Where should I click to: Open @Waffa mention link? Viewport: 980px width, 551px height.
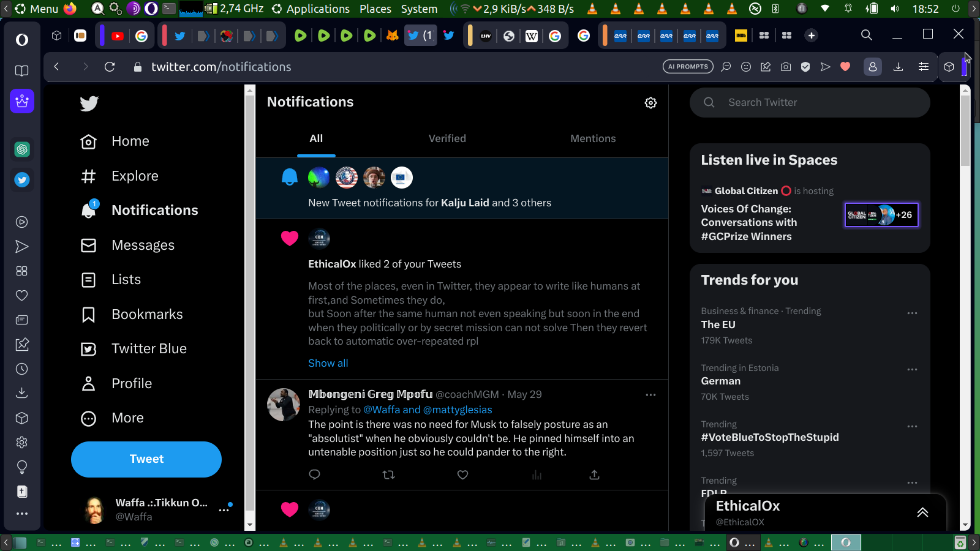pos(383,410)
